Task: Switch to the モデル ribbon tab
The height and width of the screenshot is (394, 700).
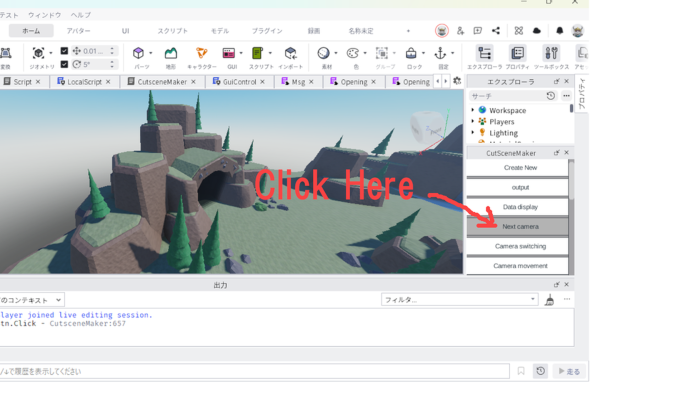Action: pyautogui.click(x=220, y=31)
